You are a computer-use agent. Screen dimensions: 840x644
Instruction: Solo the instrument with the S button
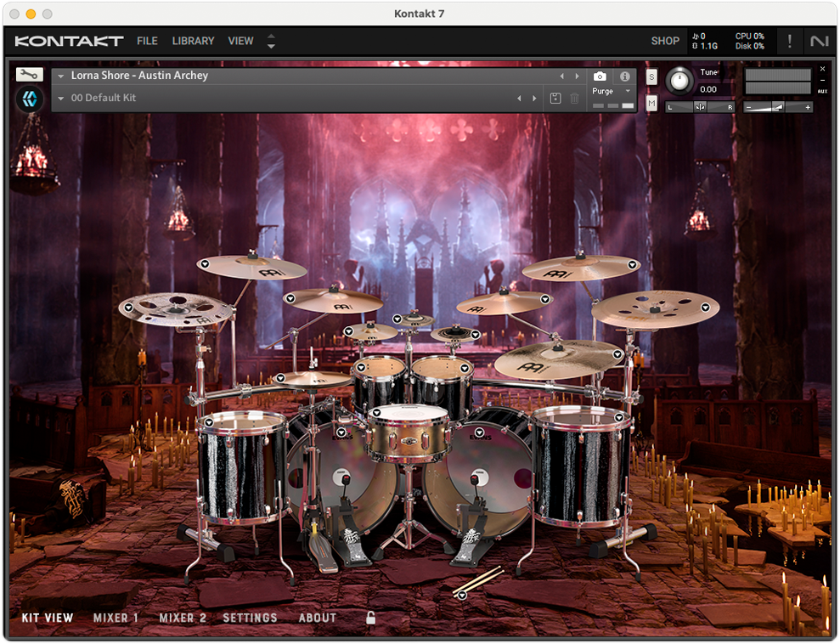[x=651, y=76]
